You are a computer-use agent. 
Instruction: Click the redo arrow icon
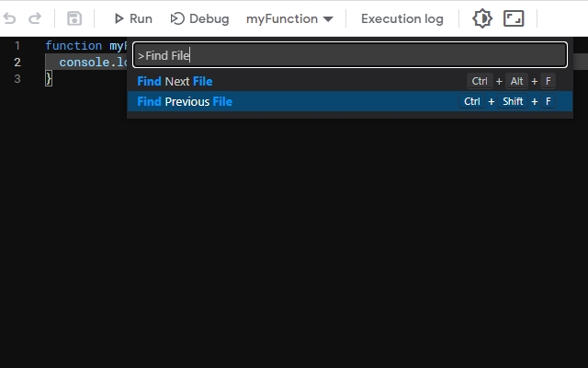point(35,18)
